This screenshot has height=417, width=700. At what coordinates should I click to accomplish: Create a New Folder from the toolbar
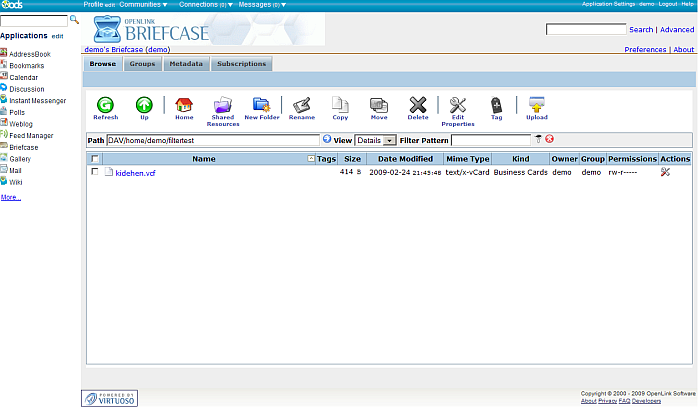262,104
